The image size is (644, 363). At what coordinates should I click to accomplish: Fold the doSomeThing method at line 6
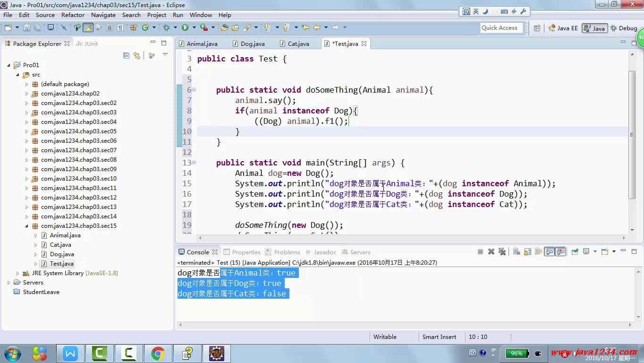194,90
